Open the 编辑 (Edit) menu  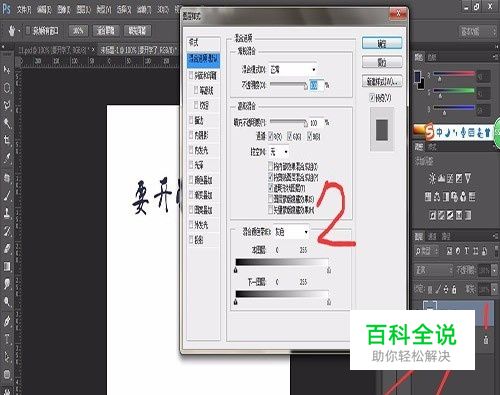[x=44, y=10]
